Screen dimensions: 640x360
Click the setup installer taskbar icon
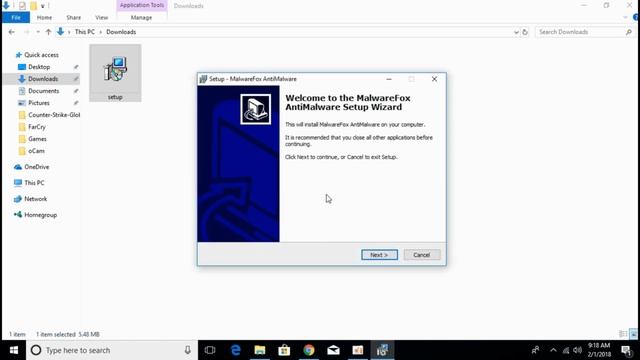pyautogui.click(x=382, y=350)
